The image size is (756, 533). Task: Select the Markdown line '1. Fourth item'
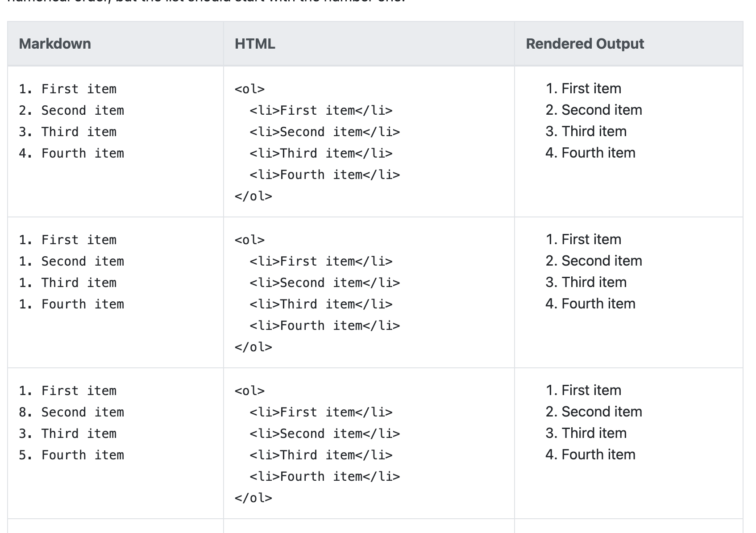(71, 304)
